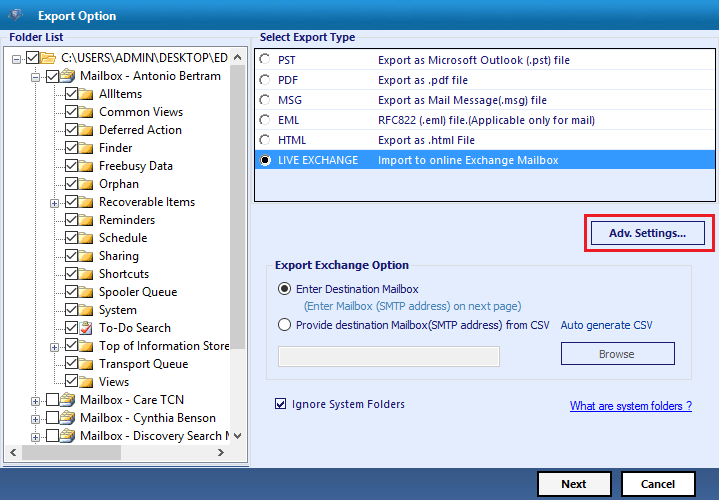Choose the Enter Destination Mailbox option
The image size is (719, 500).
point(284,289)
